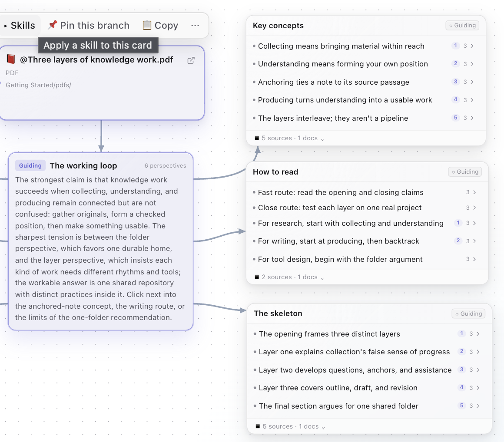Click source badge 4 on Layer three row
This screenshot has width=504, height=442.
pyautogui.click(x=461, y=387)
